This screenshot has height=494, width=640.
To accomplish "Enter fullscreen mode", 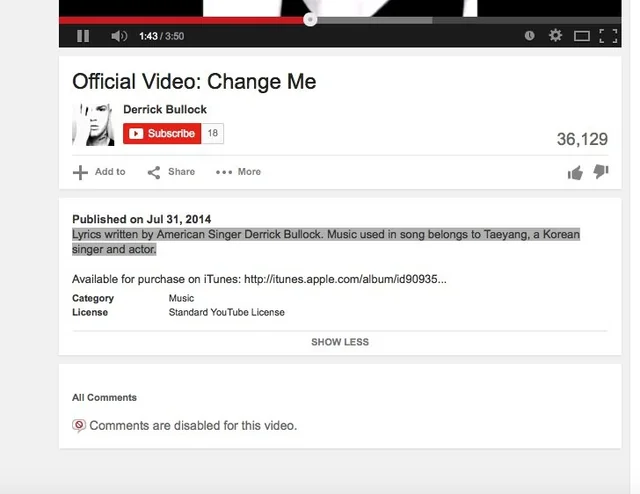I will (608, 36).
